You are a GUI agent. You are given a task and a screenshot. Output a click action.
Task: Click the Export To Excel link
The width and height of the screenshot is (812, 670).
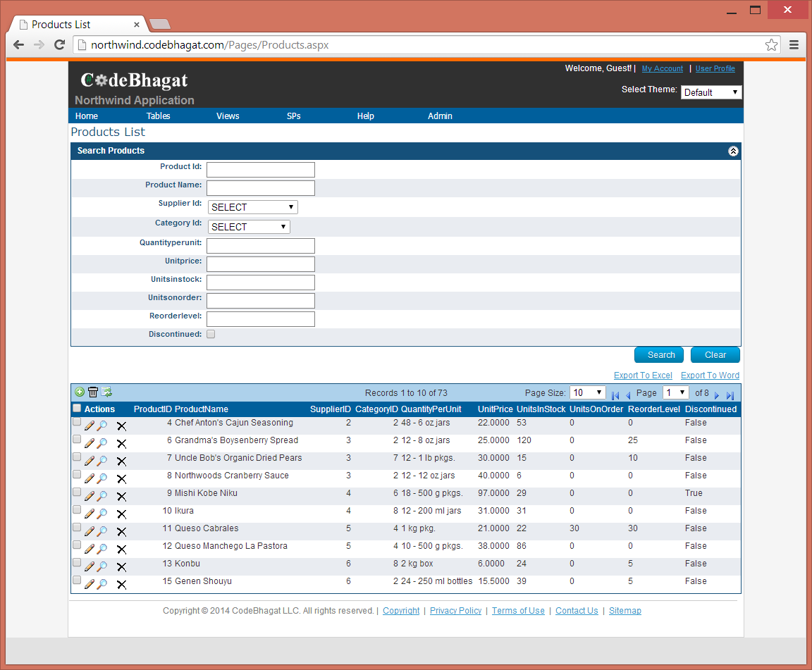coord(643,376)
